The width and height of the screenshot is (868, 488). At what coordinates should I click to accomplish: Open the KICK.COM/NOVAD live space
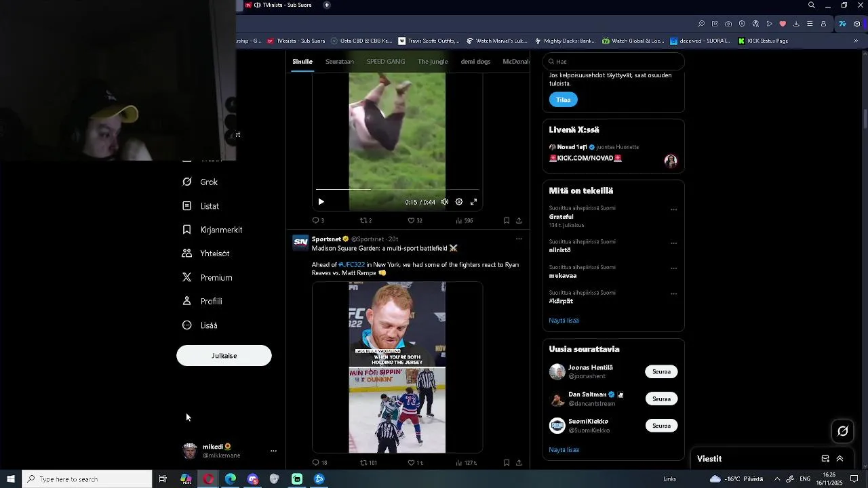585,158
